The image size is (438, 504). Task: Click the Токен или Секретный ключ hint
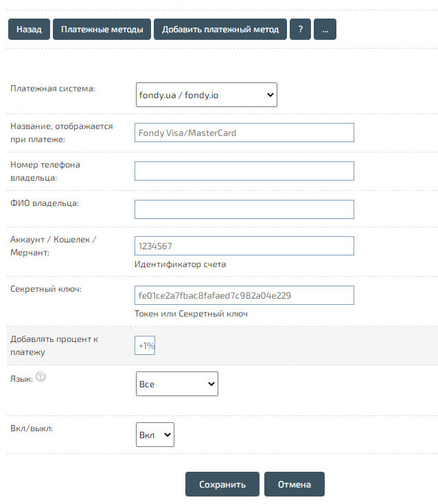191,314
